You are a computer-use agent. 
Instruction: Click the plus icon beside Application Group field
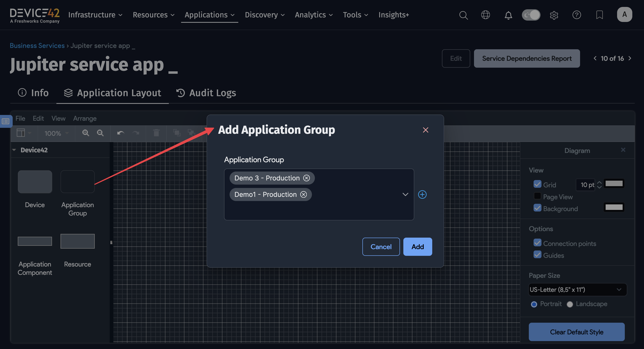coord(422,194)
